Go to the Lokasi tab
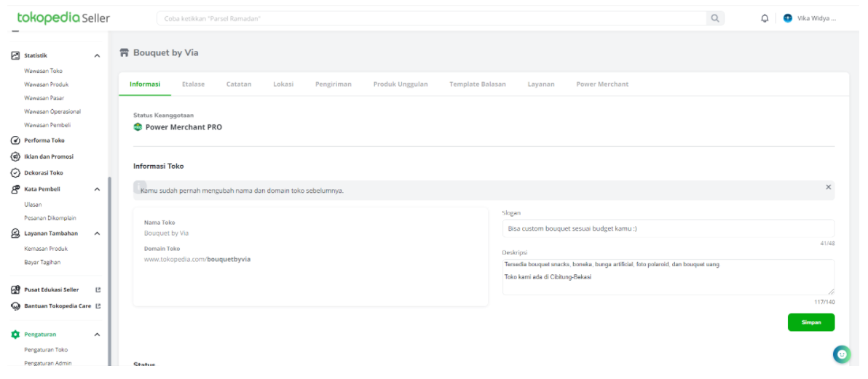The width and height of the screenshot is (868, 379). 283,84
